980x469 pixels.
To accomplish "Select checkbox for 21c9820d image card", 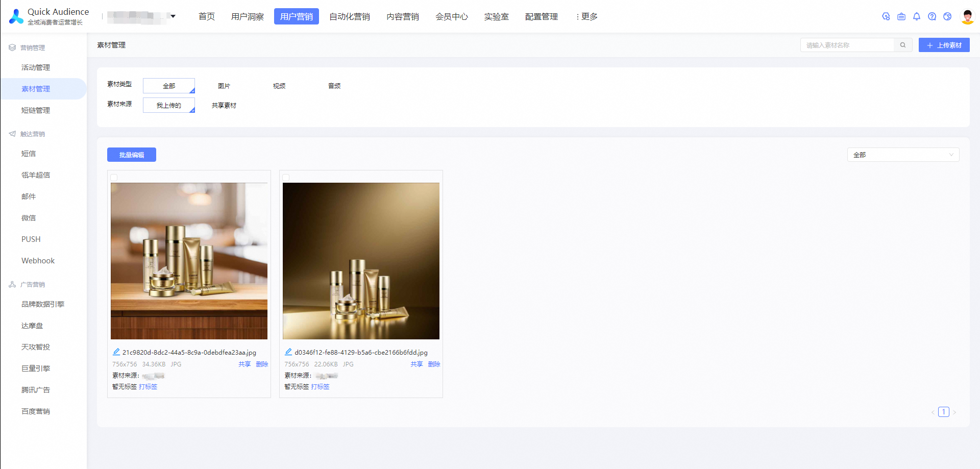I will [x=114, y=178].
